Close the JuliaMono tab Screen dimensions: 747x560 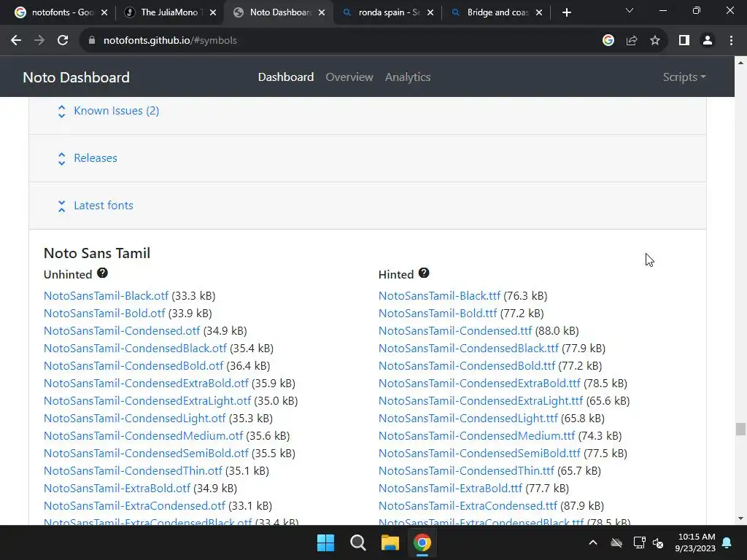click(213, 13)
